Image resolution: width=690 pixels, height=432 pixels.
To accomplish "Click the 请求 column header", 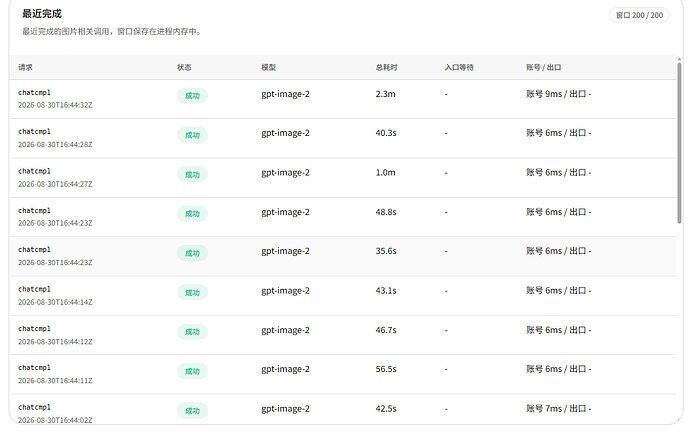I will 25,67.
